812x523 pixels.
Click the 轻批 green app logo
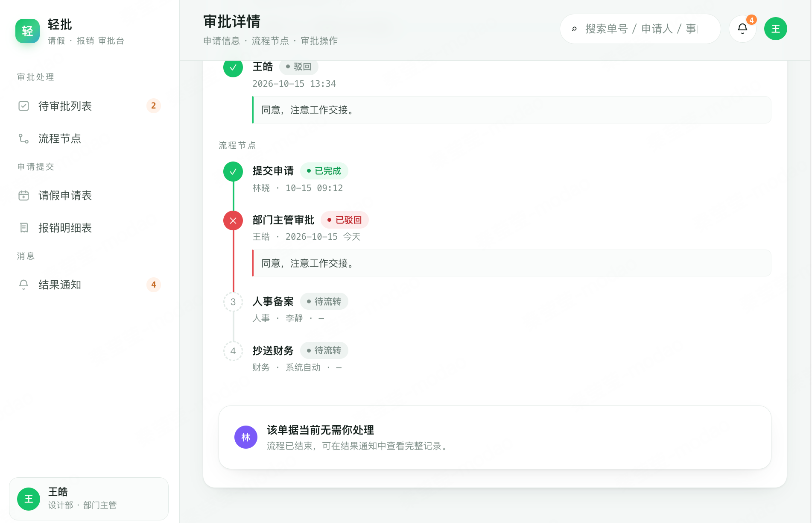pos(27,31)
